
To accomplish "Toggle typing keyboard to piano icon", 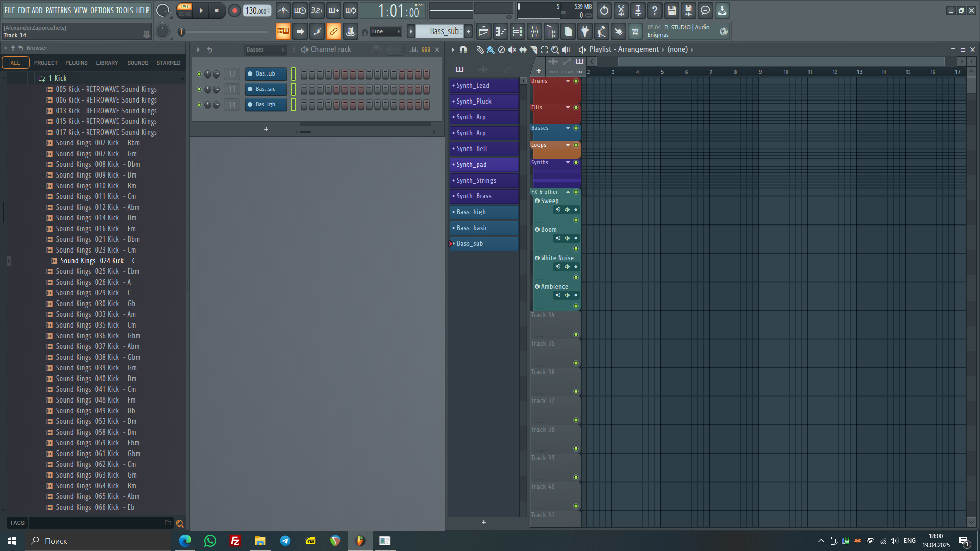I will pyautogui.click(x=283, y=32).
